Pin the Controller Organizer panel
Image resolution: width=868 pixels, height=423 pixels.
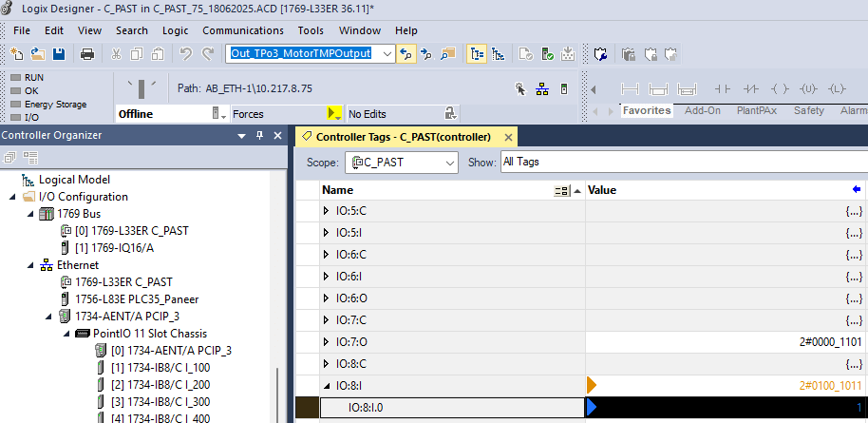coord(259,136)
